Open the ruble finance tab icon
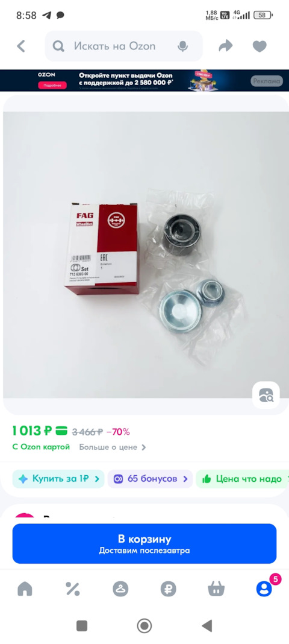The height and width of the screenshot is (644, 289). 168,589
